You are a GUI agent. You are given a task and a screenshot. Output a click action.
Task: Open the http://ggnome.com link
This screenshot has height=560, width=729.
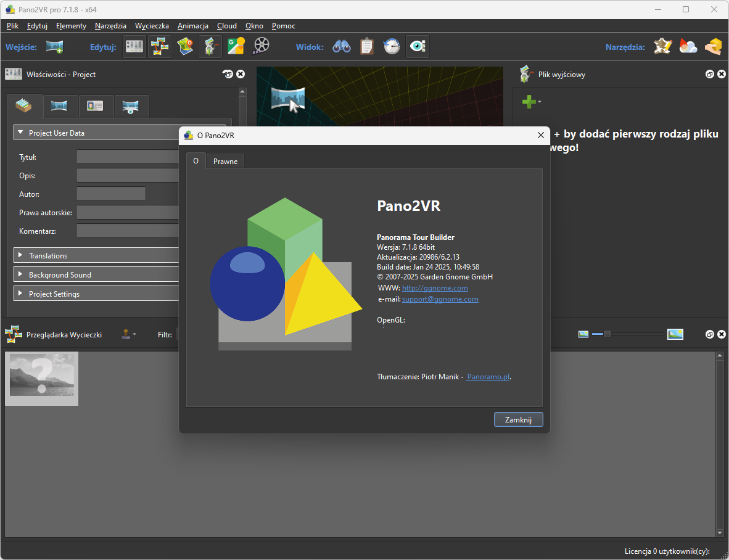click(x=435, y=287)
